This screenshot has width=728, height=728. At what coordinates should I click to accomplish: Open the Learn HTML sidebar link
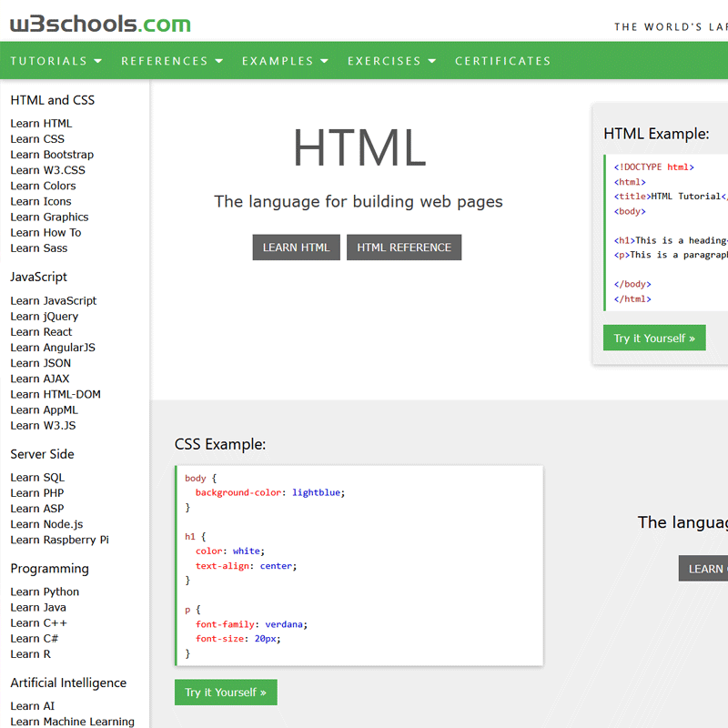pos(41,123)
